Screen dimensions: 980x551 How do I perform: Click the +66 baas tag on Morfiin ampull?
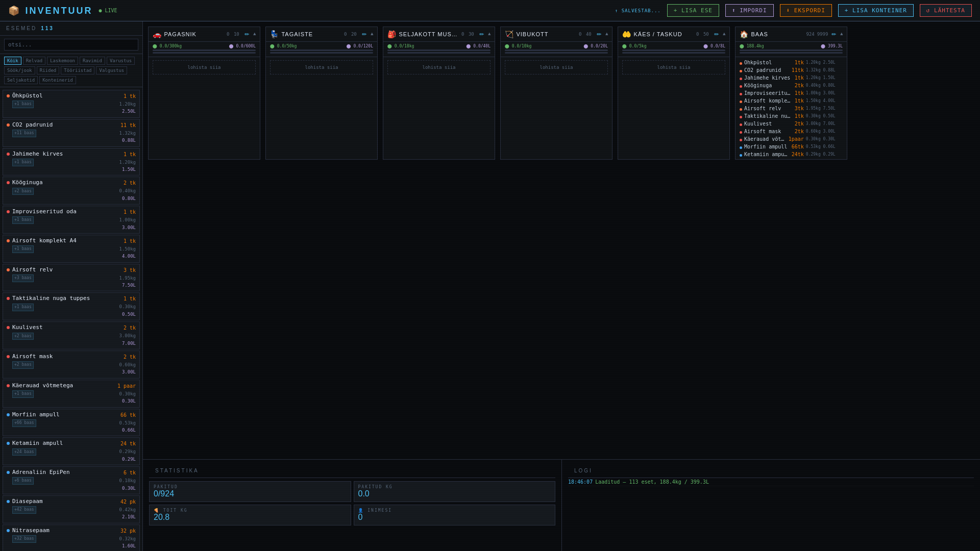pos(24,423)
